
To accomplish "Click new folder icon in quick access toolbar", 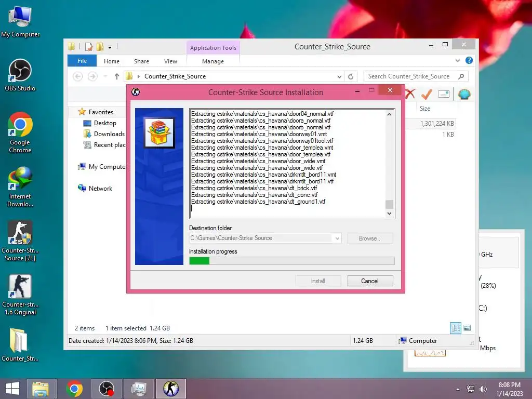I will pos(100,46).
